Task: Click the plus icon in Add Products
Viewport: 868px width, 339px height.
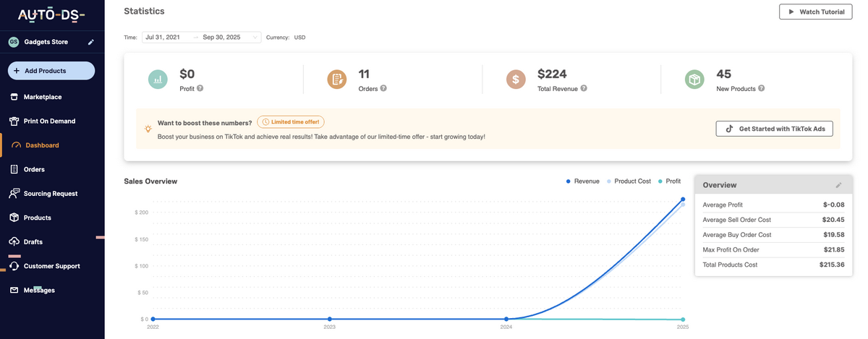Action: click(17, 71)
